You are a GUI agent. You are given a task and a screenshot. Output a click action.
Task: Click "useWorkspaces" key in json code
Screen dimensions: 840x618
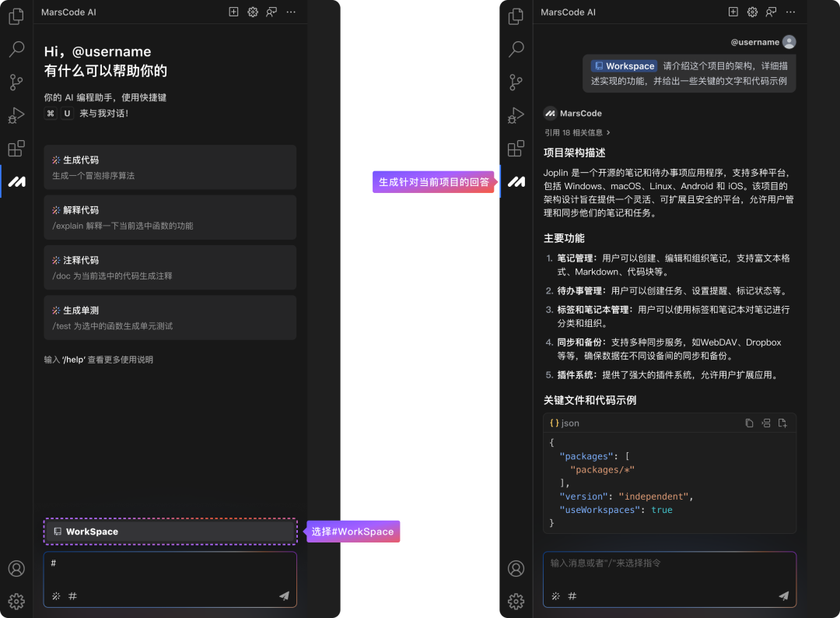600,510
